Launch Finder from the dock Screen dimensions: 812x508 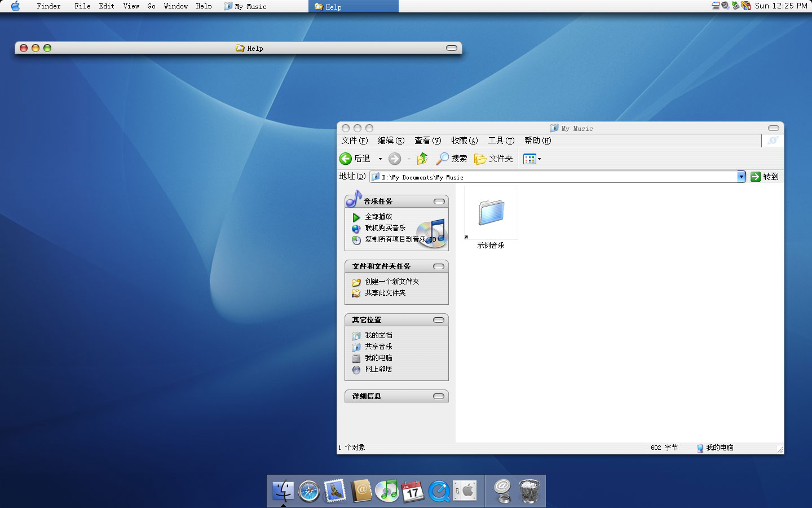click(283, 491)
